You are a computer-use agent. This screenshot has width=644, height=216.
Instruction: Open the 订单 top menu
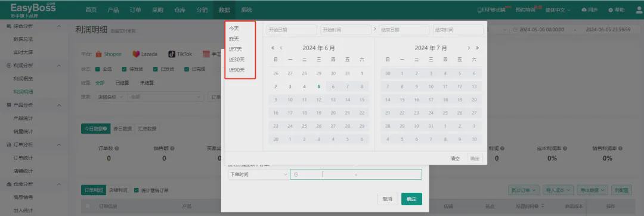(135, 10)
